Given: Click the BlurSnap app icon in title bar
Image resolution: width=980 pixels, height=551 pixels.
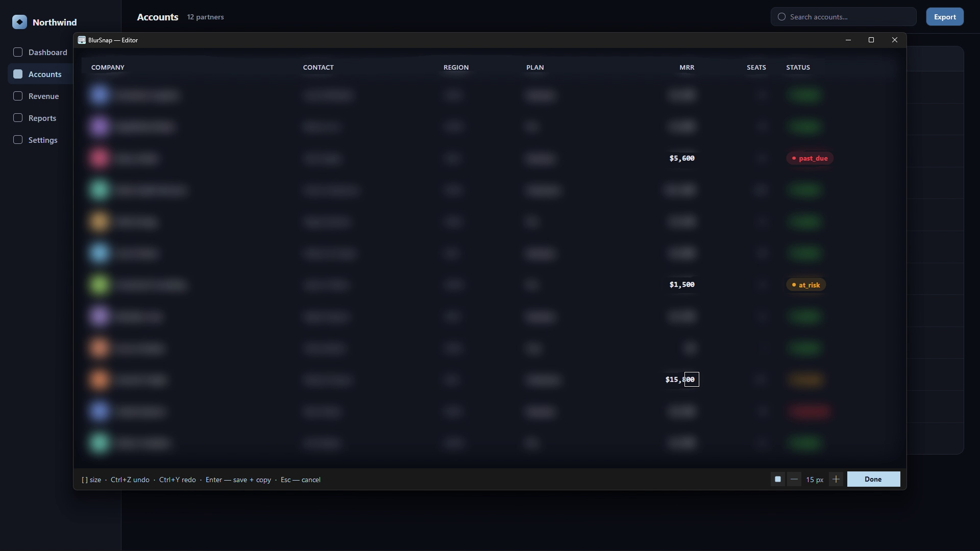Looking at the screenshot, I should 82,40.
